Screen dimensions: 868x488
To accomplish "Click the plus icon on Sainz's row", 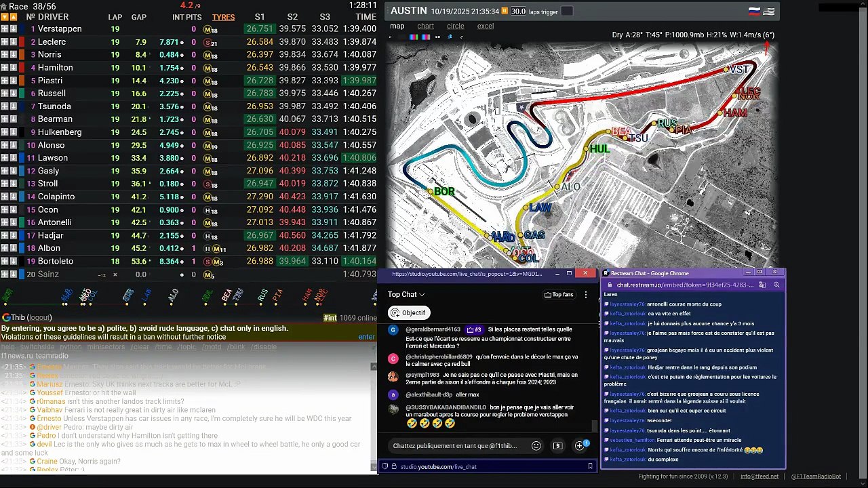I will [4, 274].
